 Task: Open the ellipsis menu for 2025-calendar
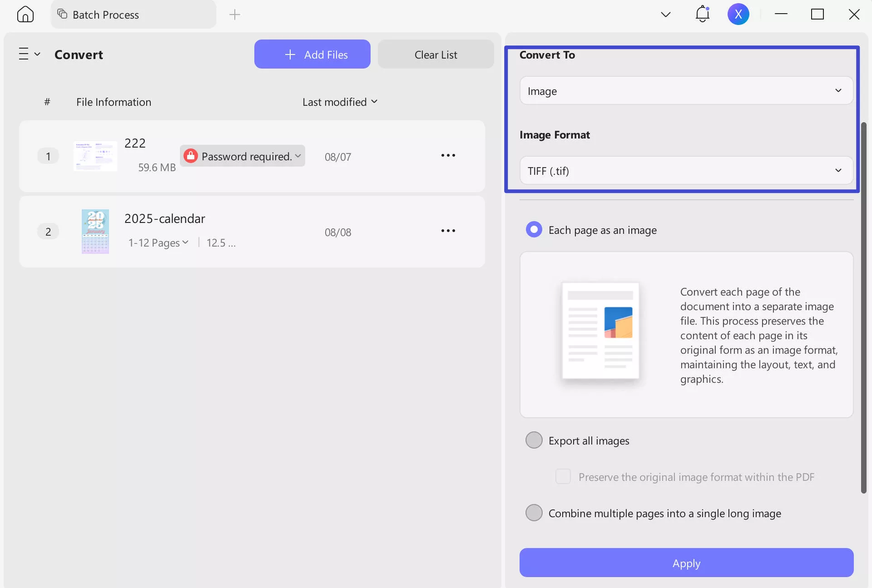448,231
